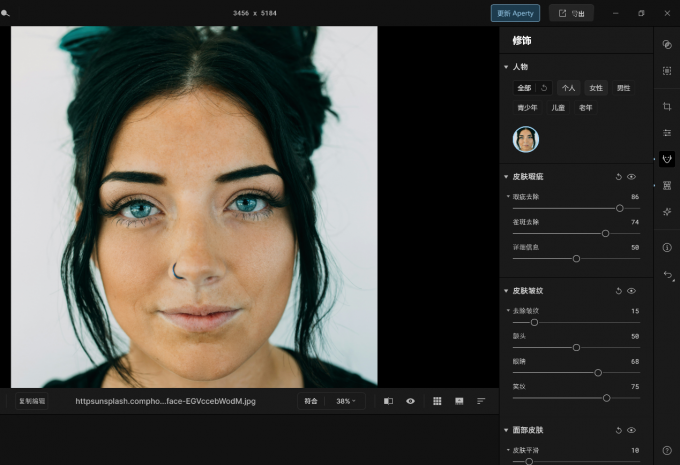Click the 复制编辑 button
Screen dimensions: 680x465
point(32,401)
